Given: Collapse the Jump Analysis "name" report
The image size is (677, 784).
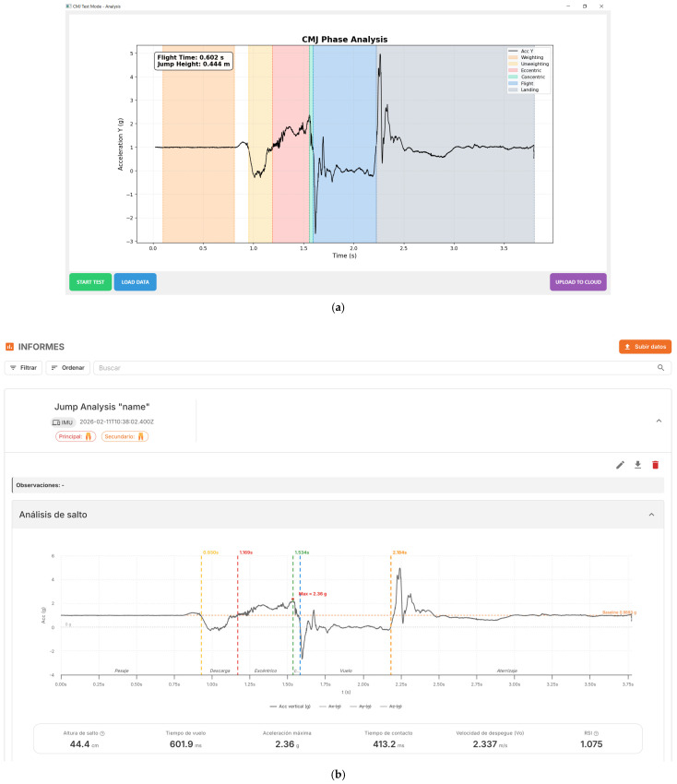Looking at the screenshot, I should tap(659, 421).
